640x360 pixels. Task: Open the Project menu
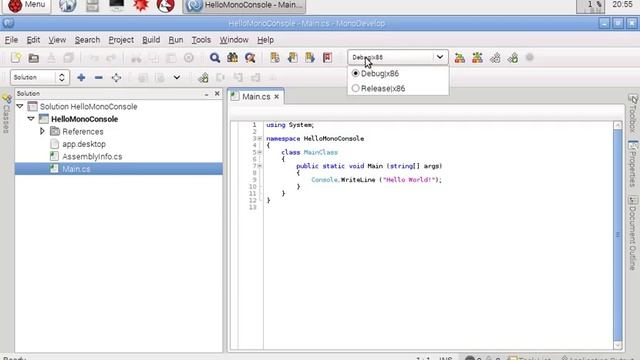[x=121, y=40]
